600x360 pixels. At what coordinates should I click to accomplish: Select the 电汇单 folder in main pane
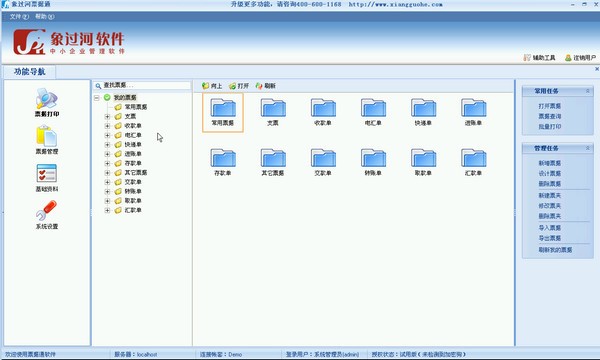373,112
